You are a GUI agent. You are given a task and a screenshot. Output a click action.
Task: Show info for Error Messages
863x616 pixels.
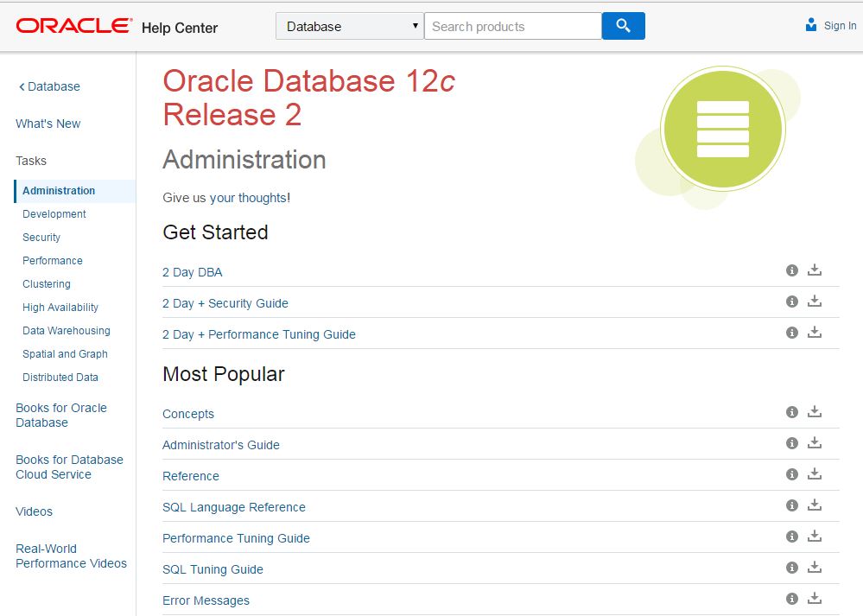click(792, 599)
